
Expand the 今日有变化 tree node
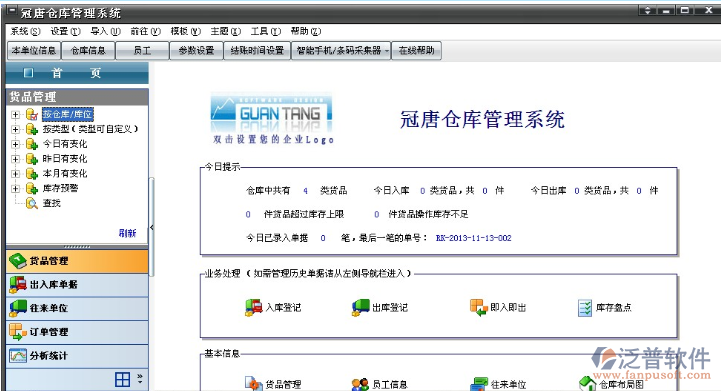(x=15, y=144)
